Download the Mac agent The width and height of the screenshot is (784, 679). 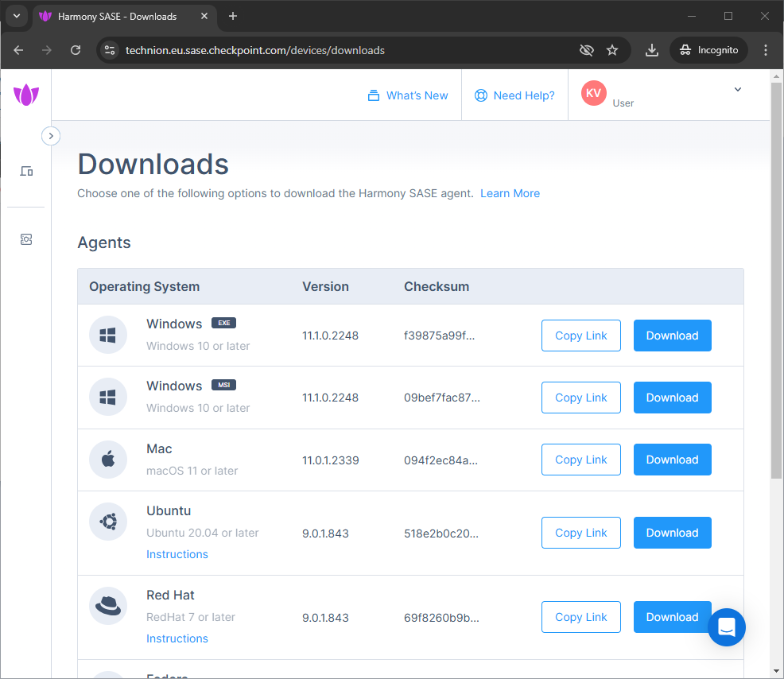pyautogui.click(x=673, y=460)
